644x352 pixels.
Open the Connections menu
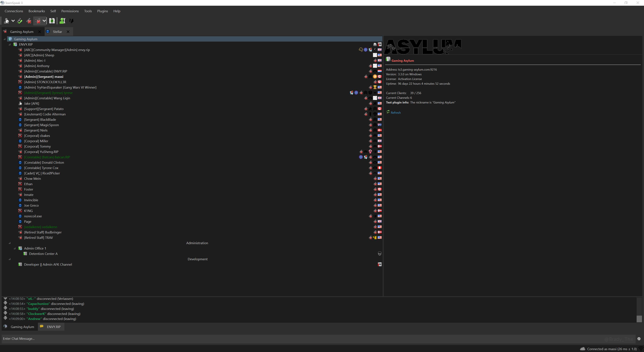pos(14,11)
